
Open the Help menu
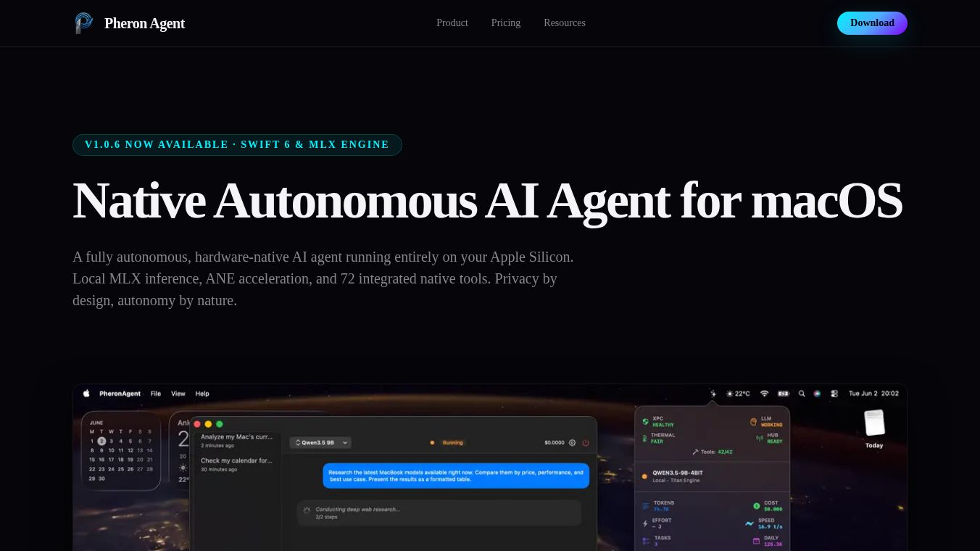[x=202, y=394]
